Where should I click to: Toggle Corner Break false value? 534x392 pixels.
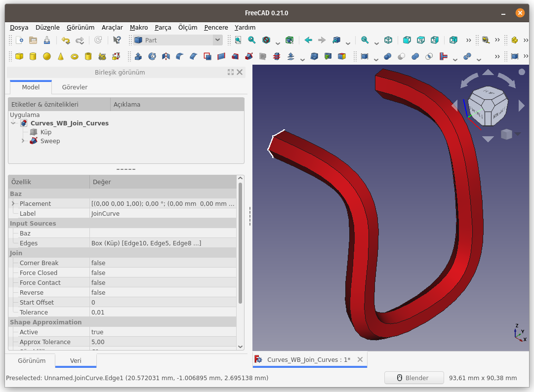163,263
